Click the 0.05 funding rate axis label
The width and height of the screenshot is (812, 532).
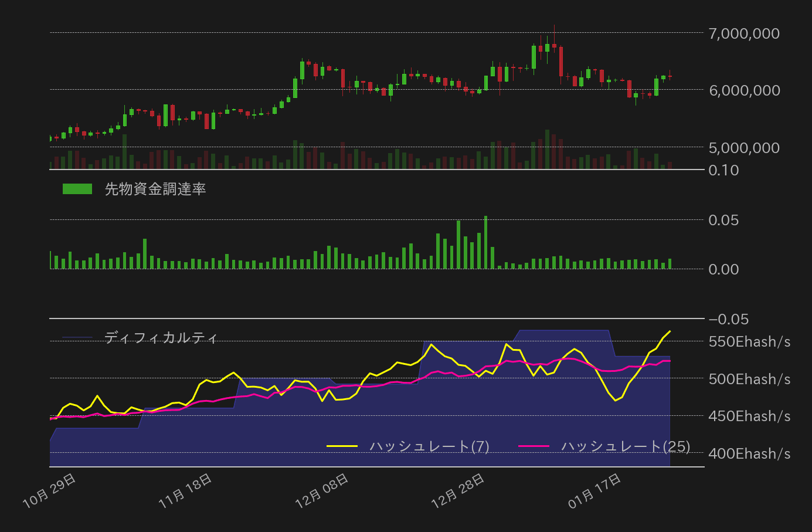point(723,220)
